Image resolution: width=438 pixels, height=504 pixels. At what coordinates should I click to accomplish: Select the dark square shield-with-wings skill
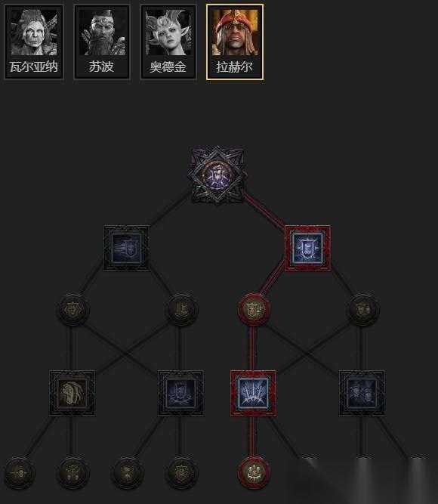click(180, 394)
